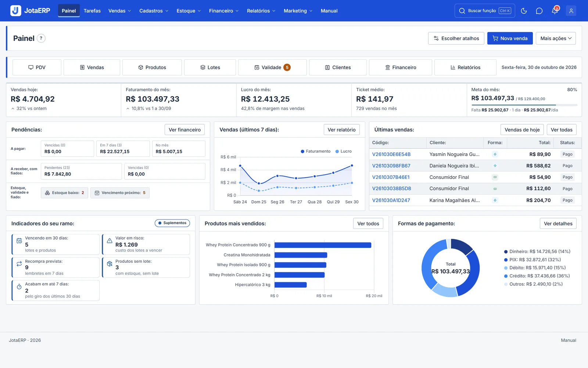Click Ver financeiro button
Image resolution: width=588 pixels, height=368 pixels.
point(185,130)
